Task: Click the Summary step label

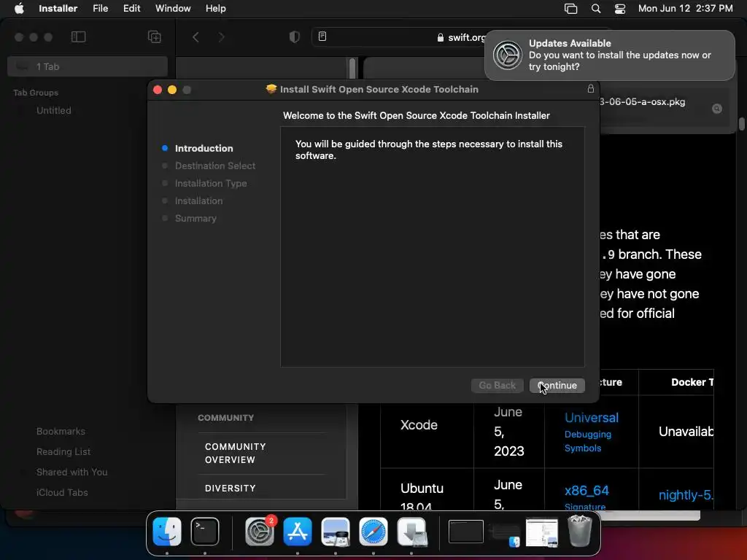Action: click(196, 219)
